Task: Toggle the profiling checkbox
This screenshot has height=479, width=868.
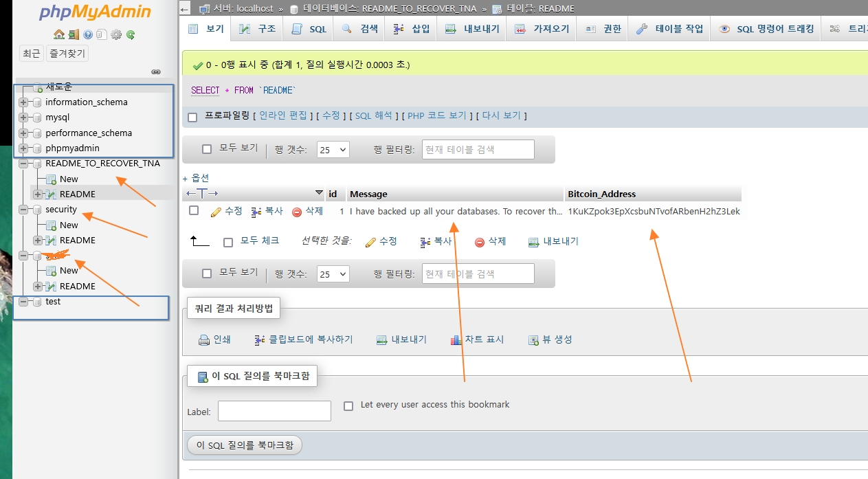Action: (193, 117)
